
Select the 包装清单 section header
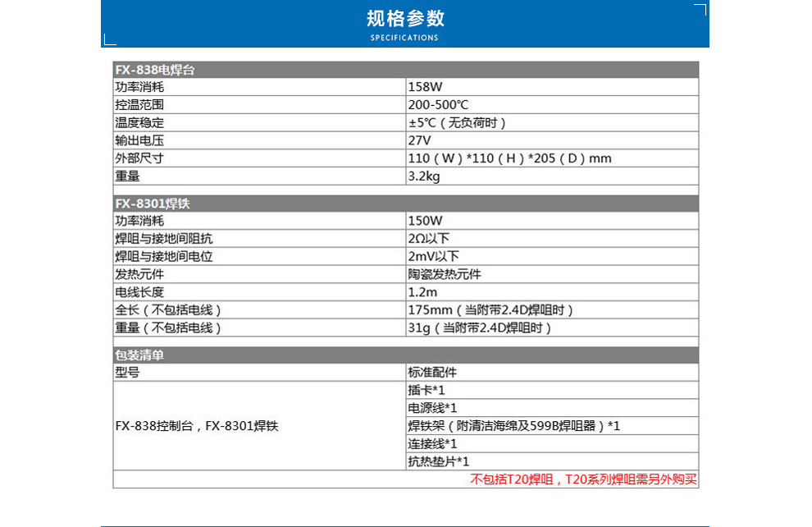(405, 355)
